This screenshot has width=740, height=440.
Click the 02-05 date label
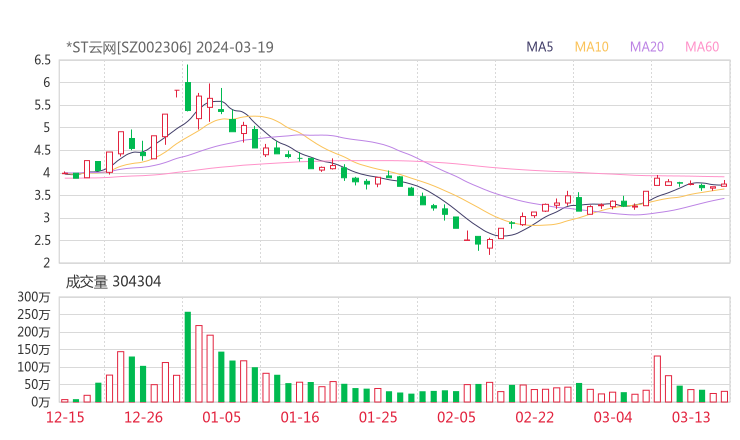[456, 417]
